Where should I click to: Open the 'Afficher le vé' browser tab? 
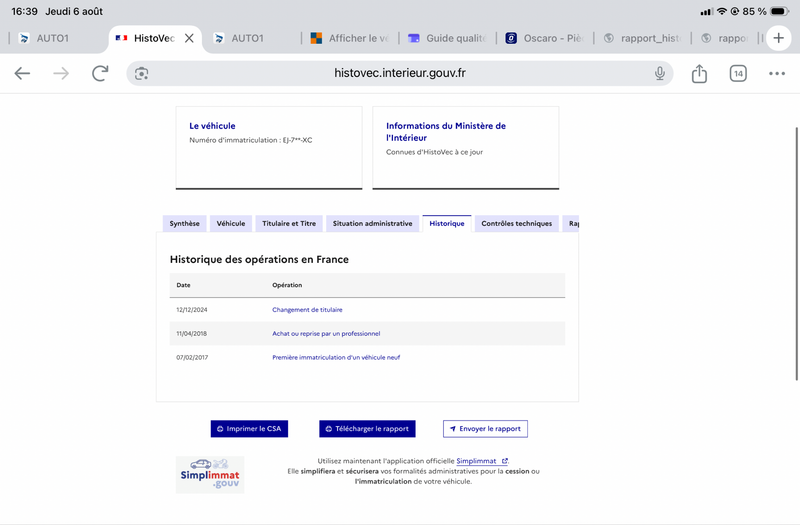pos(349,38)
